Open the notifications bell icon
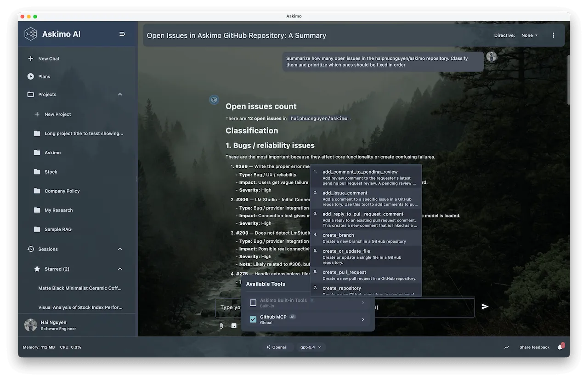 coord(560,347)
